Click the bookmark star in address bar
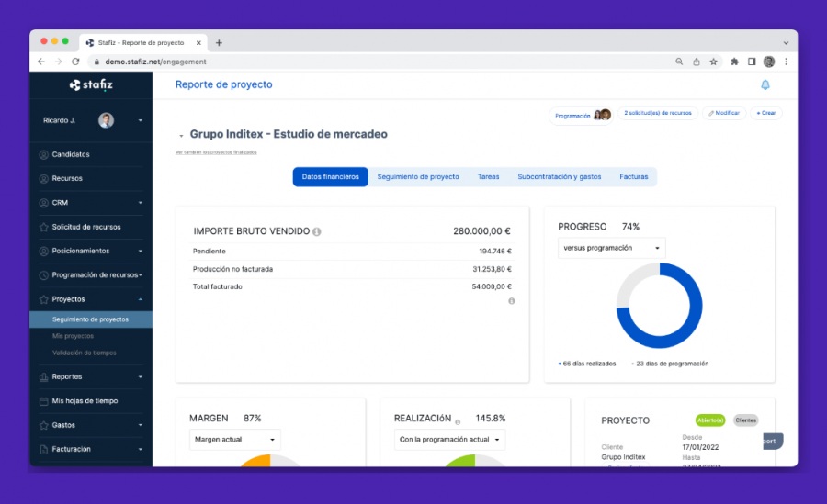 713,62
